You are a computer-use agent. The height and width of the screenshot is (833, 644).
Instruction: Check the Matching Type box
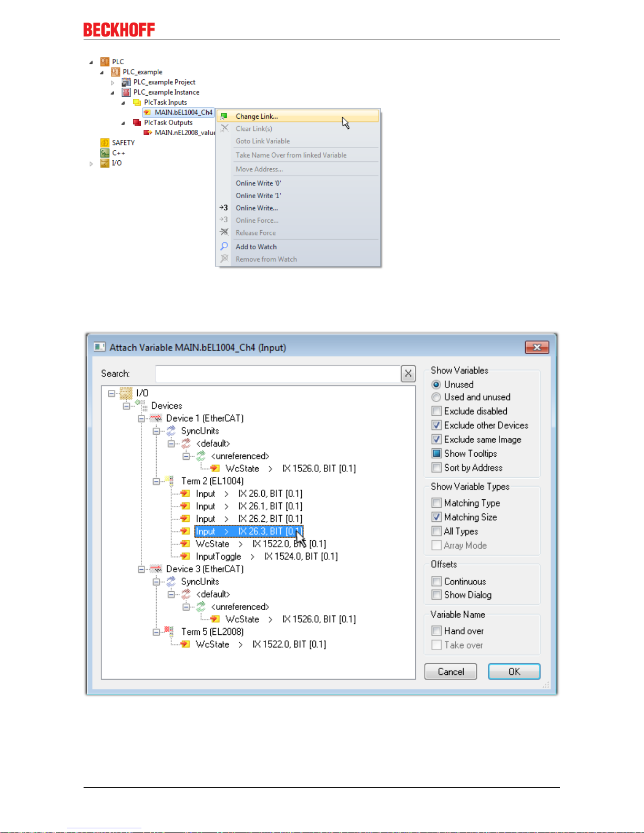coord(436,503)
